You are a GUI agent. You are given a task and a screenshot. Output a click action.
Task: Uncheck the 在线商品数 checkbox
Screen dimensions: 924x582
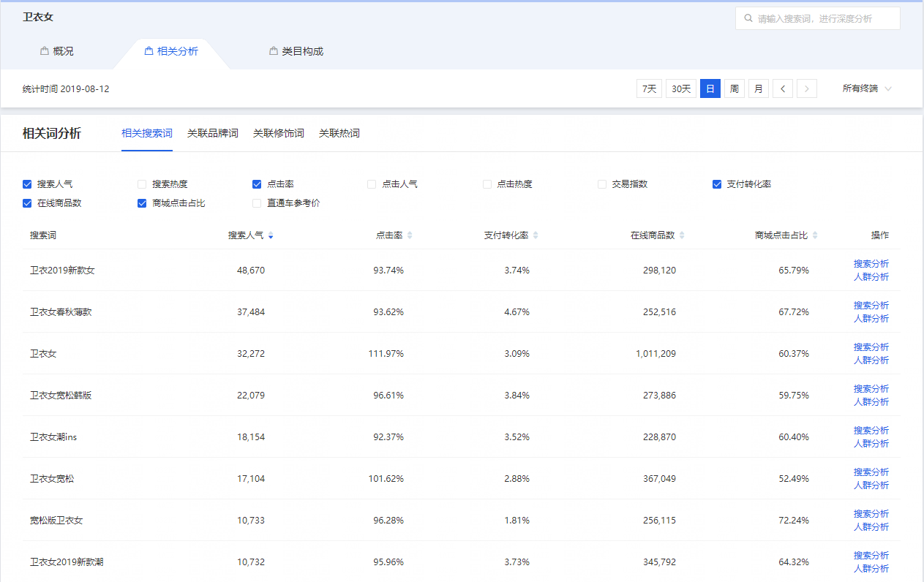pos(27,203)
